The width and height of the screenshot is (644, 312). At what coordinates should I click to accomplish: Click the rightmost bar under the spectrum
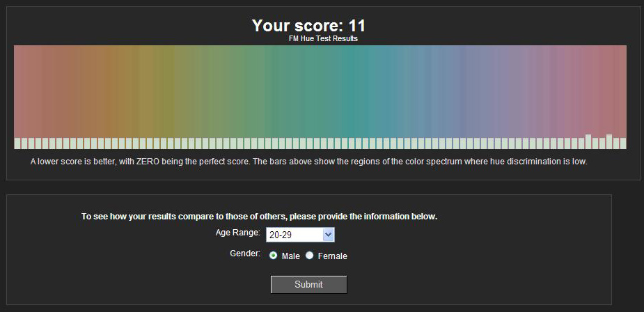[x=623, y=143]
